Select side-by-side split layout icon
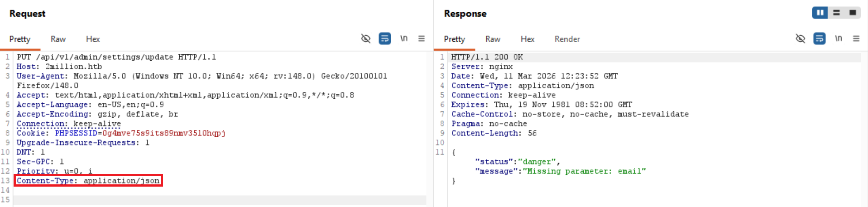 tap(820, 13)
